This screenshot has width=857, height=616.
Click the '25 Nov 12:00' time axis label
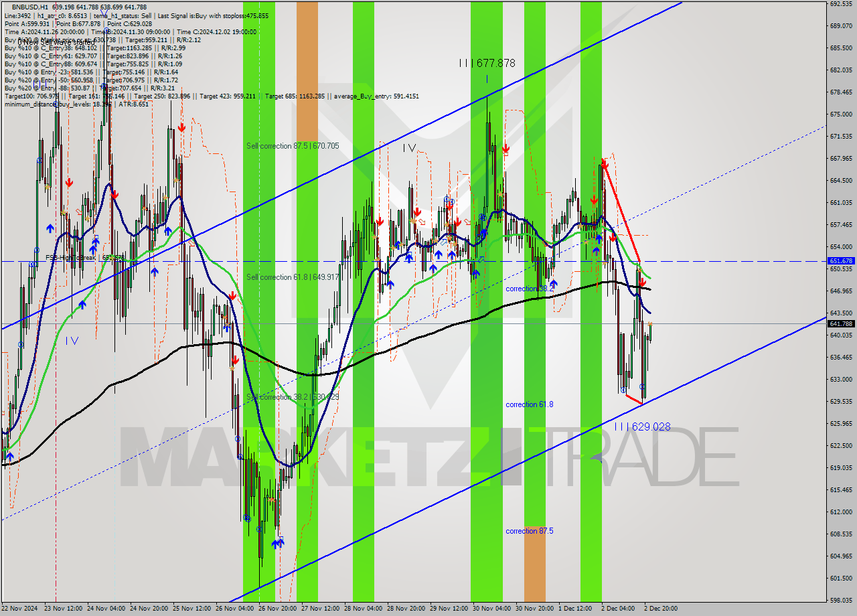192,609
